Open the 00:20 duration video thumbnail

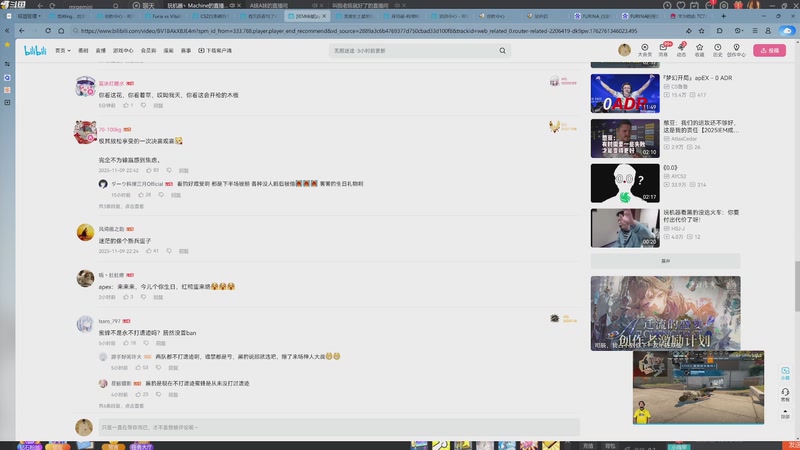625,228
